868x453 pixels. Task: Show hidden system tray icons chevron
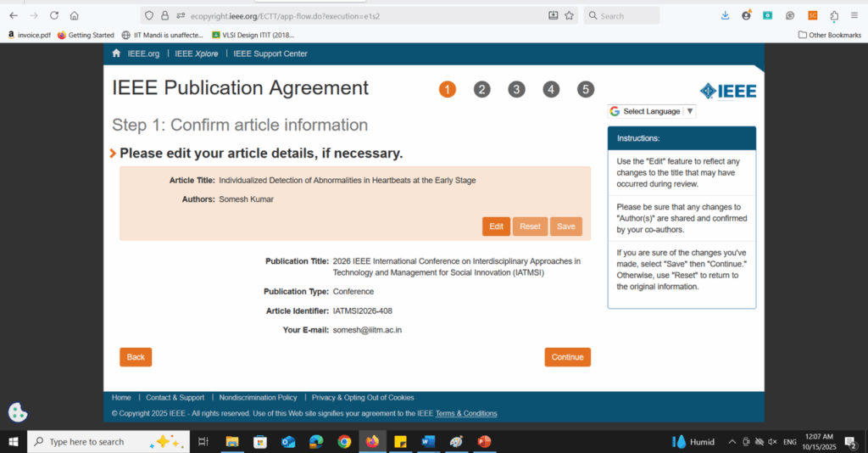click(731, 442)
